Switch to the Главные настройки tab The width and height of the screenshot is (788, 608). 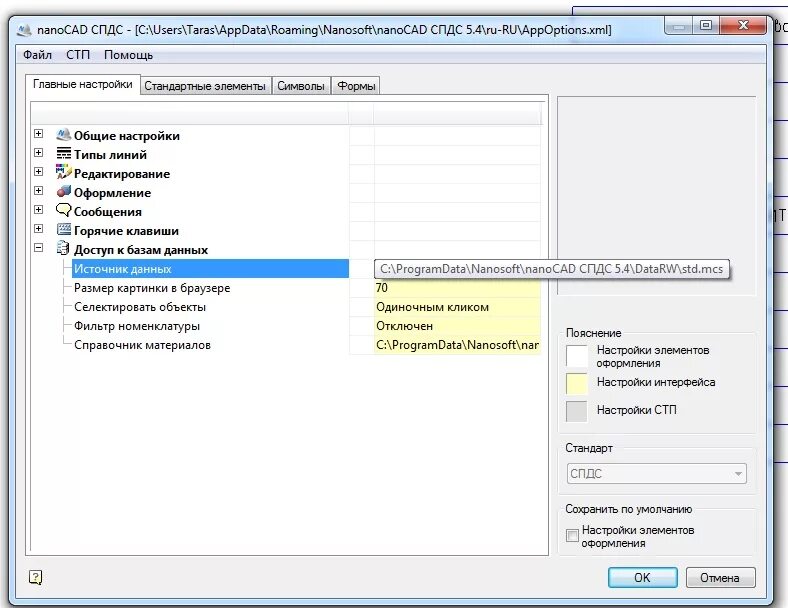pyautogui.click(x=82, y=84)
